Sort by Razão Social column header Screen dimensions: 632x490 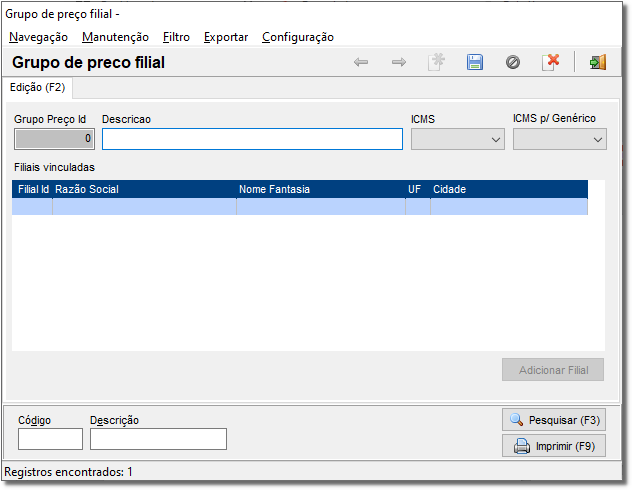coord(144,189)
